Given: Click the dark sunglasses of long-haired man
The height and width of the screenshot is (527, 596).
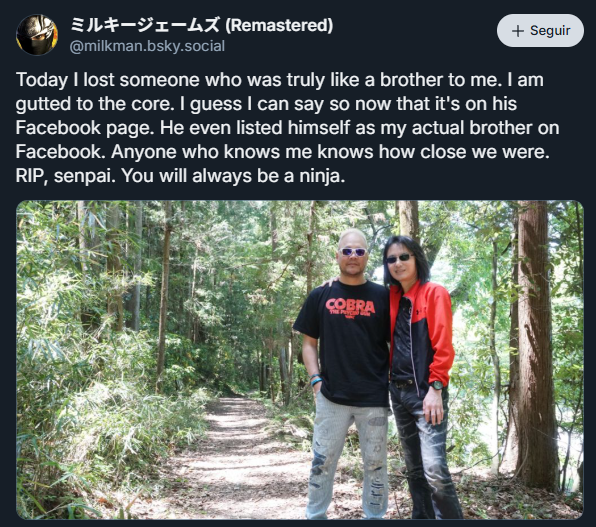Looking at the screenshot, I should point(399,259).
